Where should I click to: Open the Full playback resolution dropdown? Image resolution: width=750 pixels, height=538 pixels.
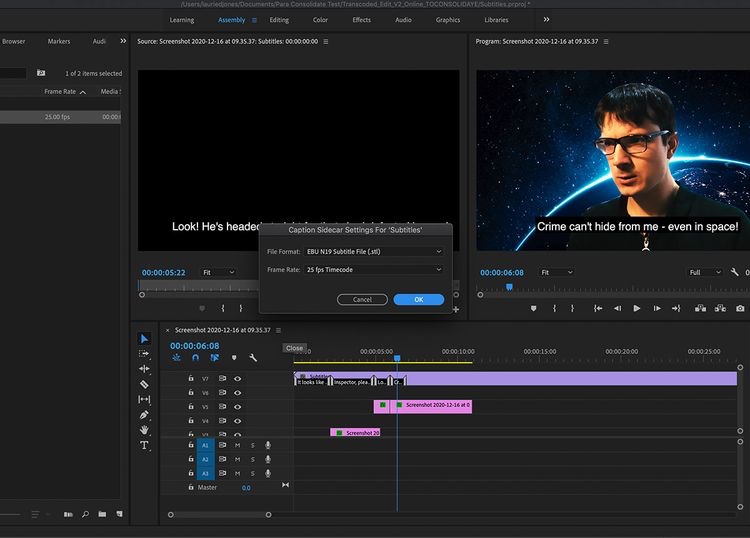coord(705,272)
